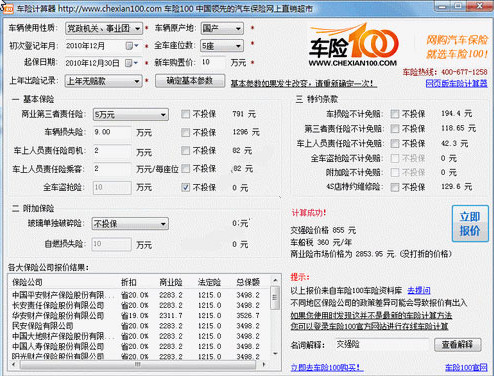Screen dimensions: 494x376
Task: Click the 车上人员责任险司机 amount field
Action: click(x=112, y=151)
